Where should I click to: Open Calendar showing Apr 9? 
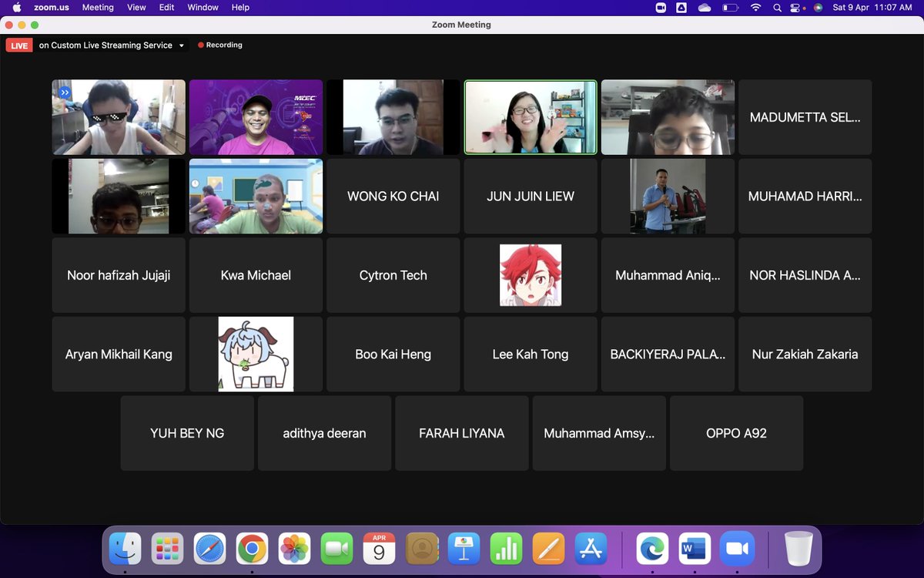pyautogui.click(x=379, y=549)
